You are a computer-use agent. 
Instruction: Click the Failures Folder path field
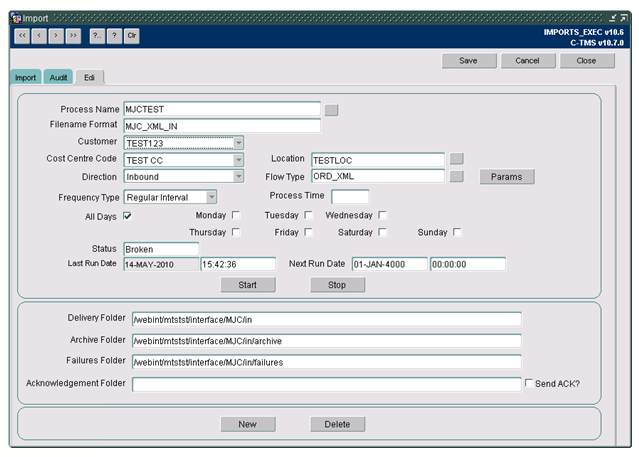[327, 362]
